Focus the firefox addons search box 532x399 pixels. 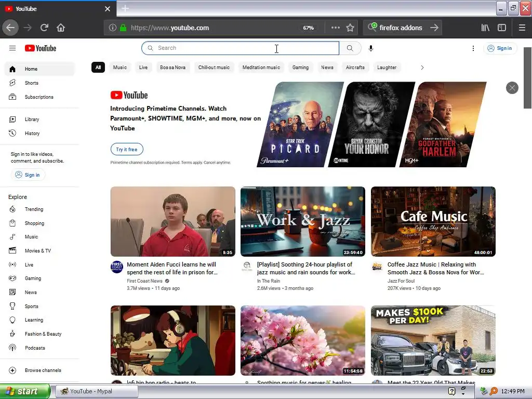point(401,28)
